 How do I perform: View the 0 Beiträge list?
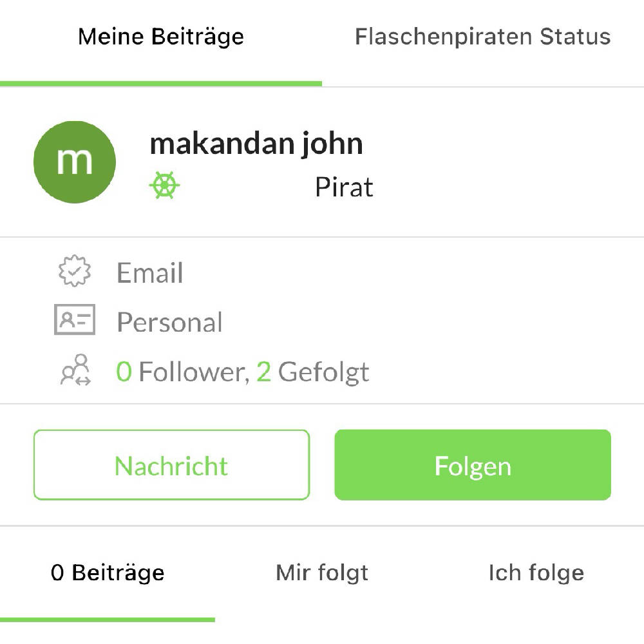pyautogui.click(x=106, y=571)
